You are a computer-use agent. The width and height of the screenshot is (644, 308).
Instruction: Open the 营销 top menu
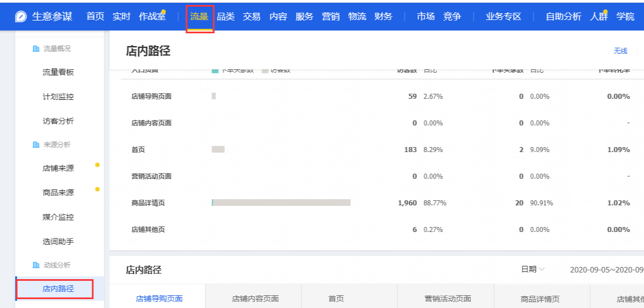[x=331, y=17]
